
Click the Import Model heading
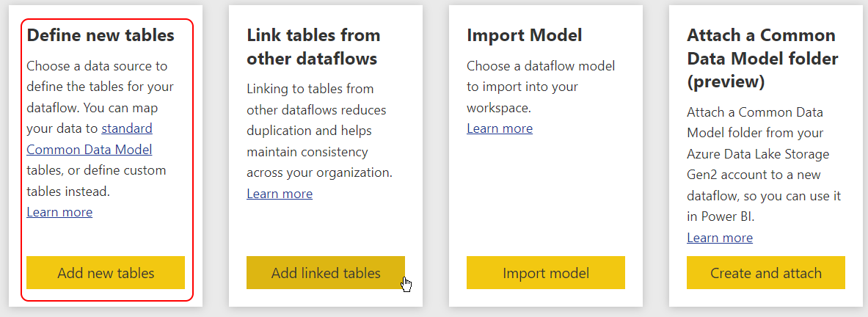524,35
